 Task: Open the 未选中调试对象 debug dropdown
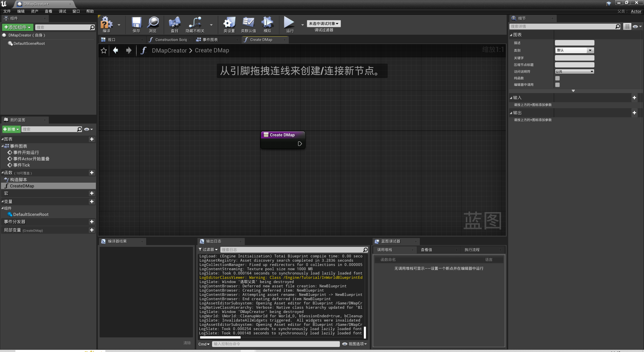(x=323, y=23)
